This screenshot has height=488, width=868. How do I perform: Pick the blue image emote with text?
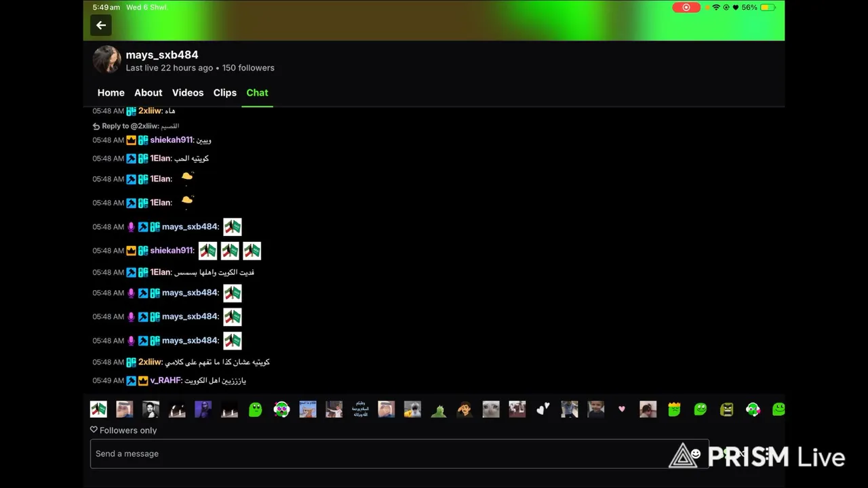[x=308, y=409]
